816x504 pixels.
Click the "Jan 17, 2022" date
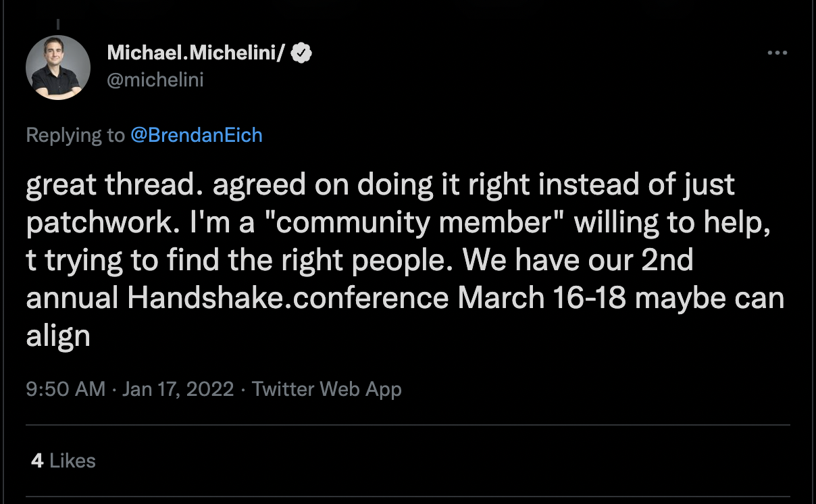178,389
